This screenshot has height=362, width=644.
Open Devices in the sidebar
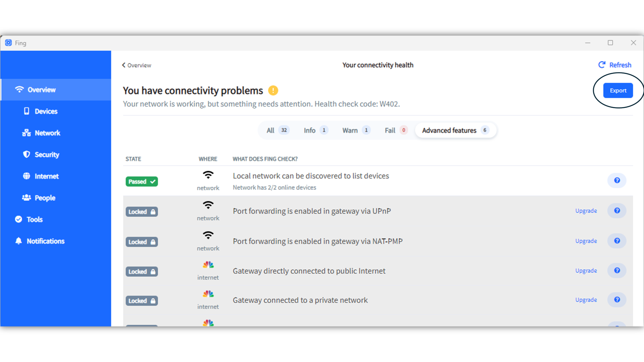46,111
